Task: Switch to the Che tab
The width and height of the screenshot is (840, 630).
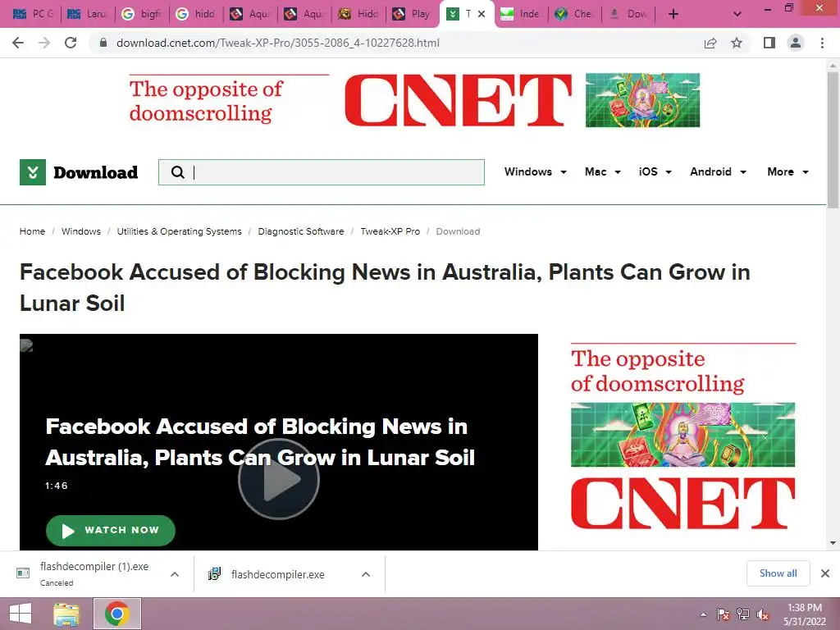Action: pyautogui.click(x=573, y=14)
